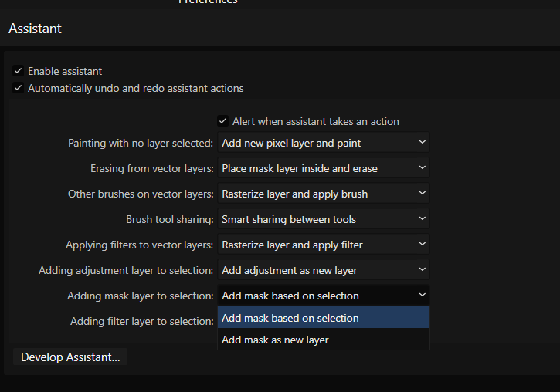Open Brush tool sharing dropdown

(x=323, y=219)
